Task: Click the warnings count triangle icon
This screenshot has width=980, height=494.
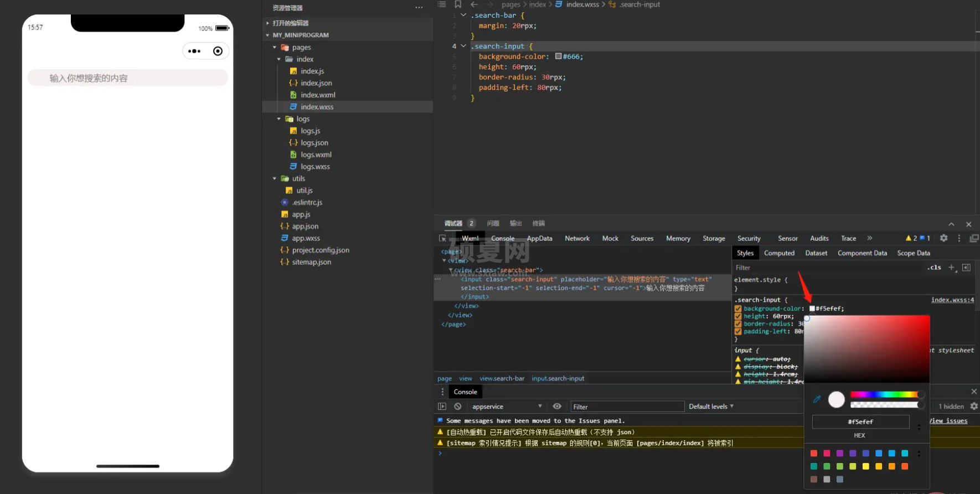Action: click(908, 238)
